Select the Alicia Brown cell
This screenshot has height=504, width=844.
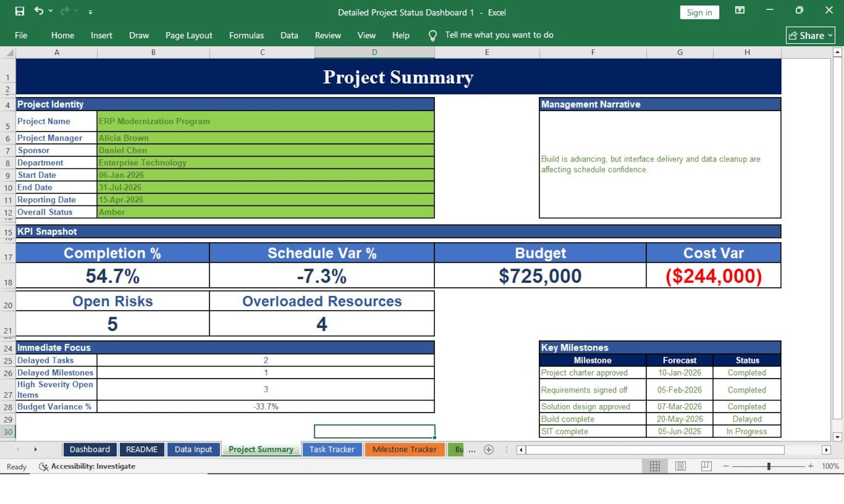click(x=265, y=138)
